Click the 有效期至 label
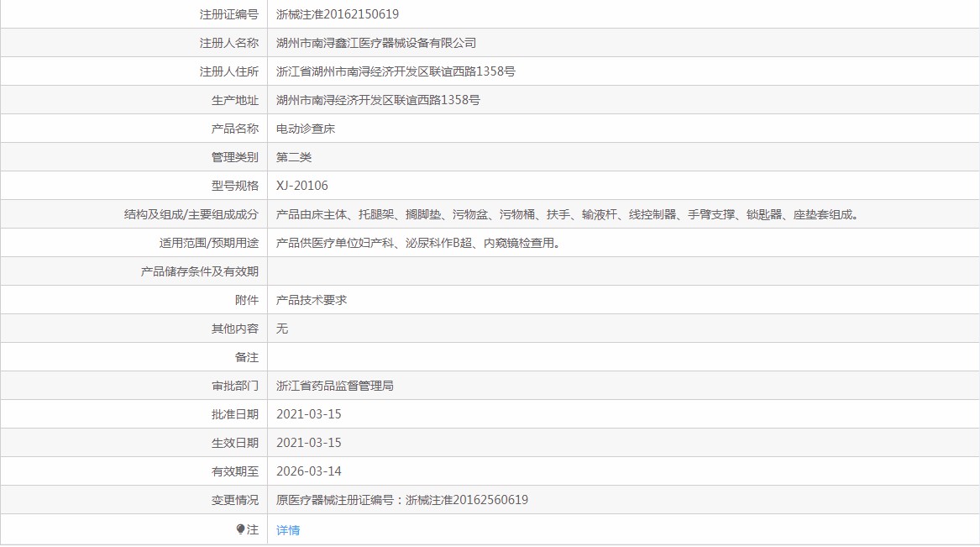This screenshot has width=980, height=547. coord(235,471)
